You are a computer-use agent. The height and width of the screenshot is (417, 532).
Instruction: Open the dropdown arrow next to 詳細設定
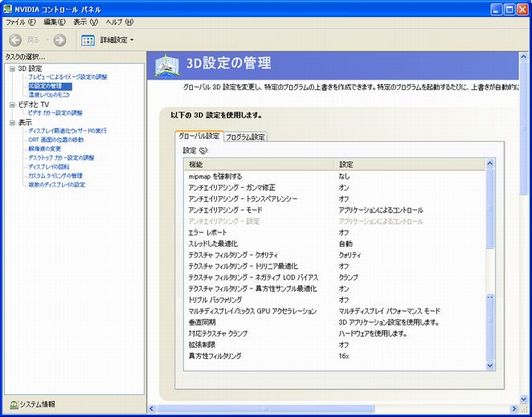tap(132, 40)
